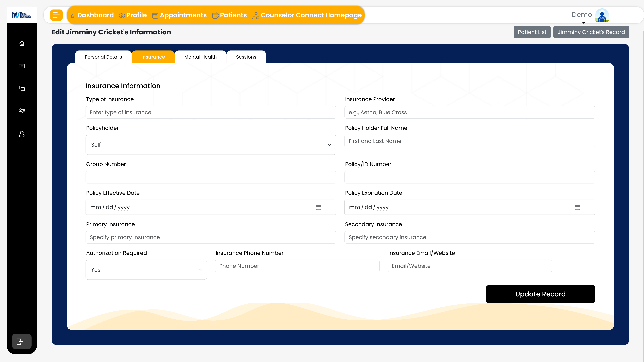
Task: Click the Policy Effective Date field
Action: click(211, 207)
